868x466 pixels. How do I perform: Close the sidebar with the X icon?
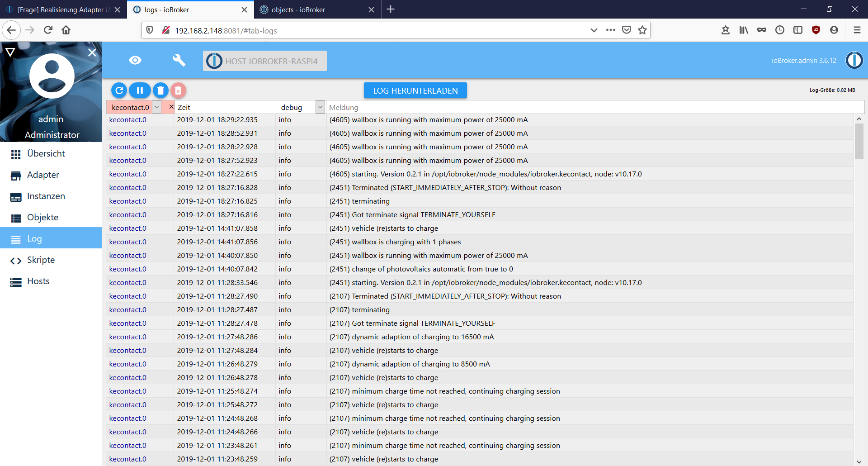92,52
